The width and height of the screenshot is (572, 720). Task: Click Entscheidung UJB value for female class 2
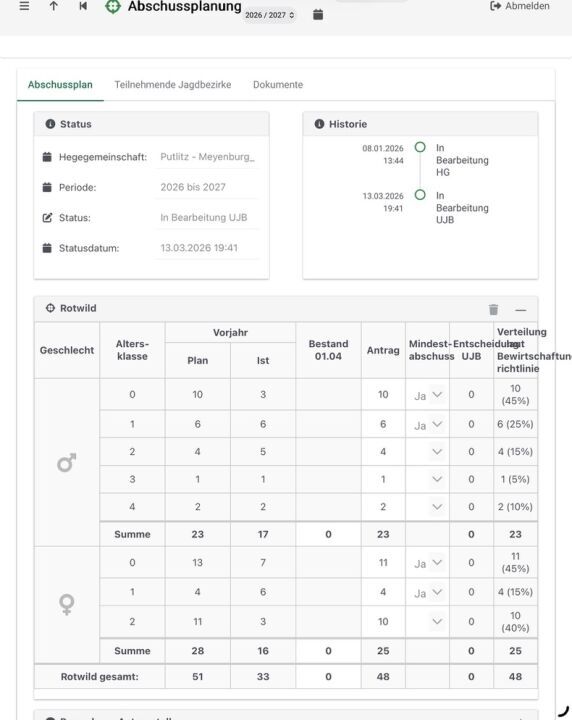[471, 622]
